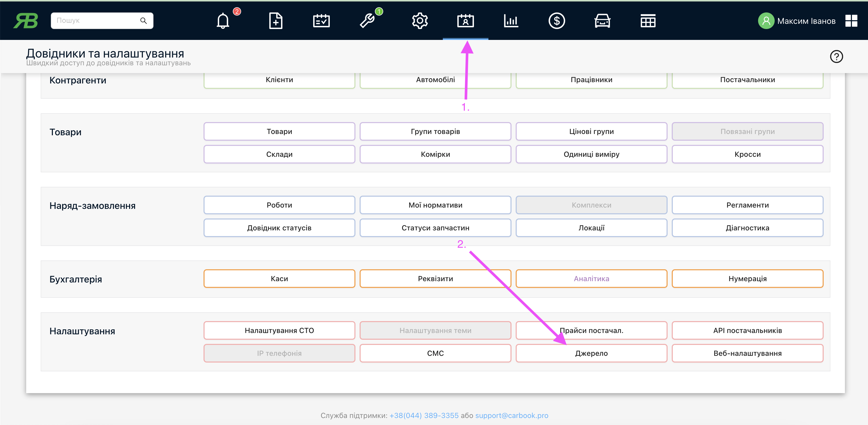Click the analytics/chart bar icon
Viewport: 868px width, 425px height.
coord(510,20)
